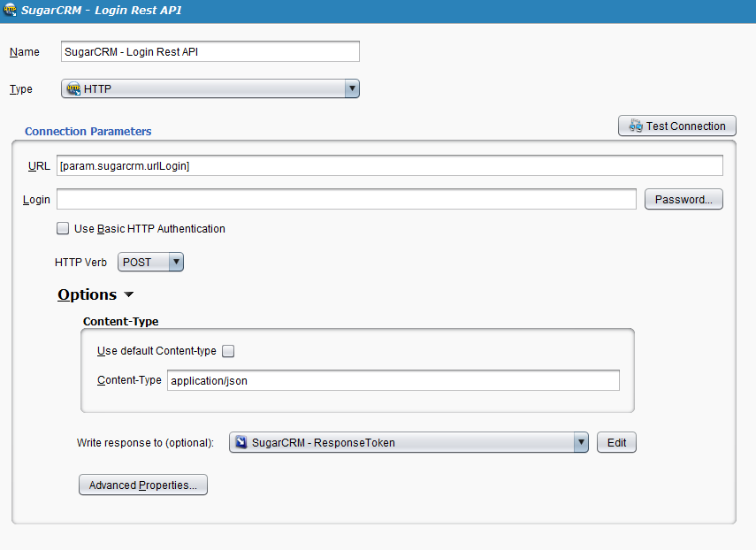Click the Edit button next to ResponseToken
Viewport: 756px width, 550px height.
pos(616,442)
